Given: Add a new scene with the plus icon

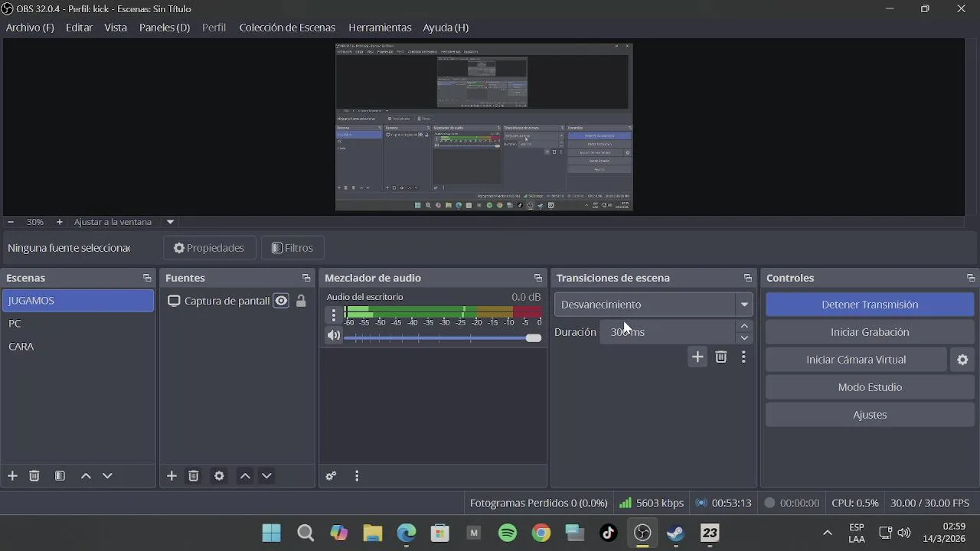Looking at the screenshot, I should 12,476.
